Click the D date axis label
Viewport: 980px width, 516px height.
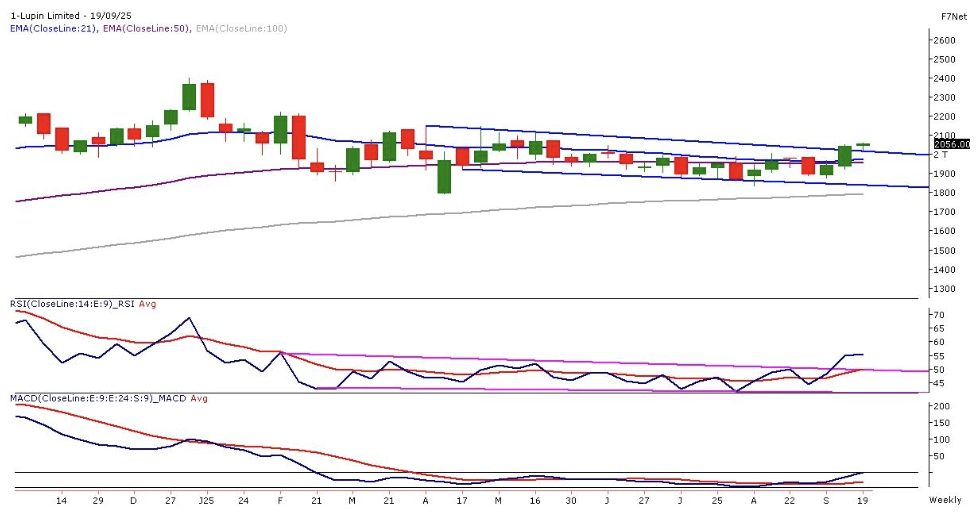[134, 501]
